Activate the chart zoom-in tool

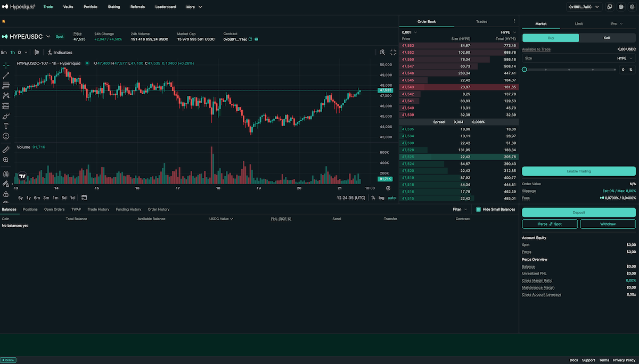pyautogui.click(x=6, y=160)
